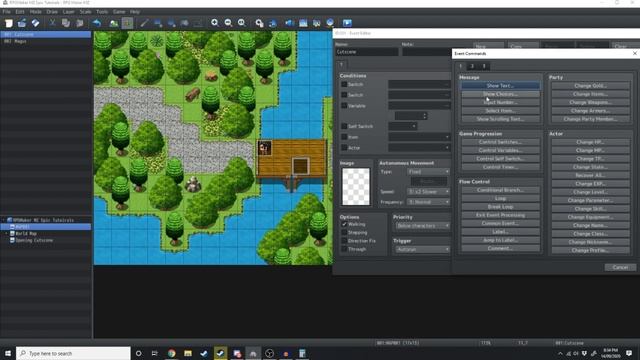Image resolution: width=640 pixels, height=360 pixels.
Task: Click the Windows Start button
Action: pyautogui.click(x=8, y=353)
